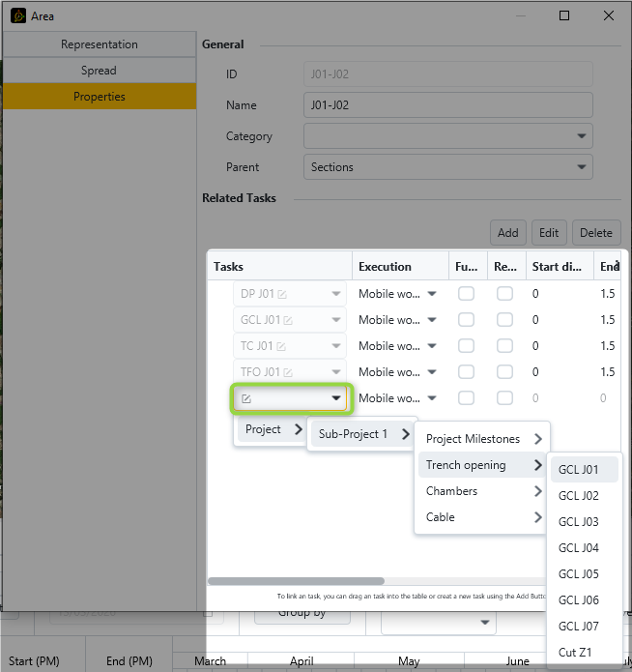Click the edit icon next to TFO J01
Screen dimensions: 632x672
point(287,372)
